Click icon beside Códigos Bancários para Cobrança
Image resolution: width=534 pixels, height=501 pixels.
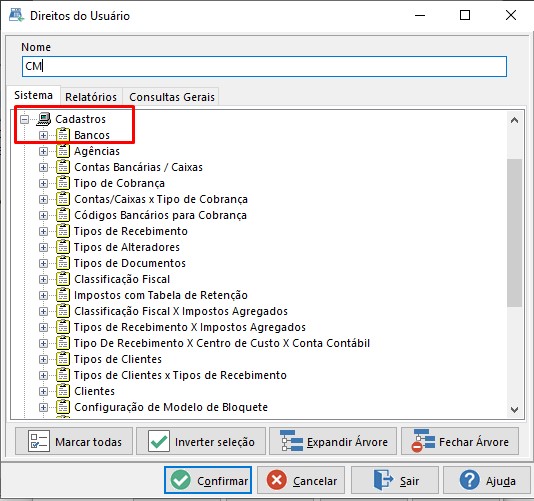[63, 215]
